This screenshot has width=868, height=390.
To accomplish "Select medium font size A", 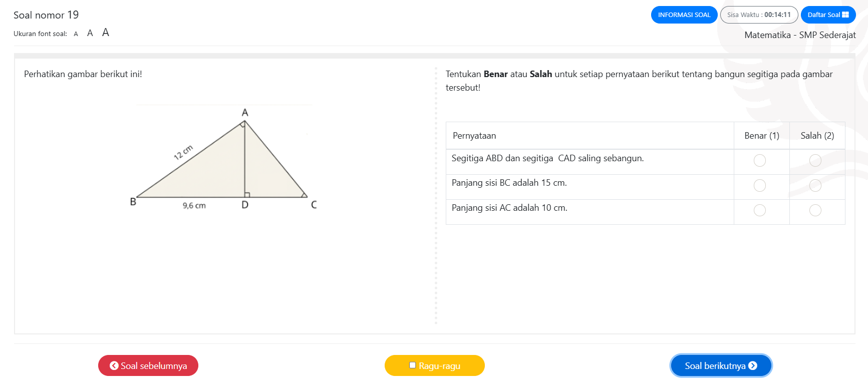I will 90,34.
